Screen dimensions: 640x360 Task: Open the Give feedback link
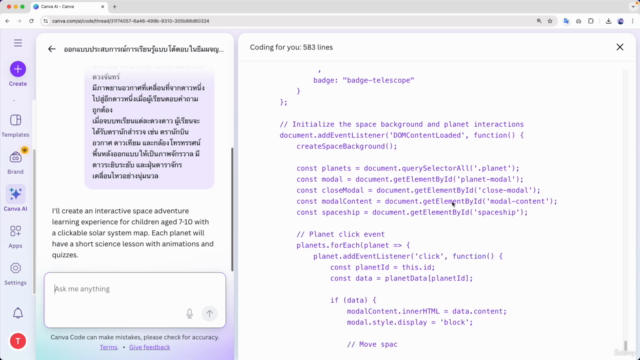(x=149, y=347)
